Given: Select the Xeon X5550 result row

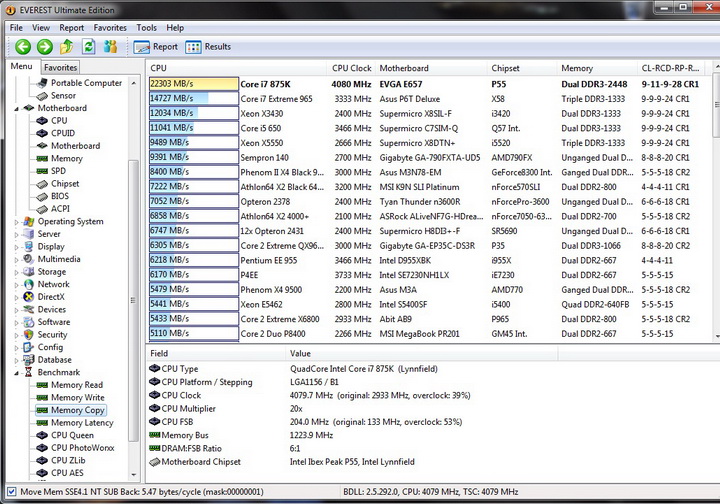Looking at the screenshot, I should 425,143.
